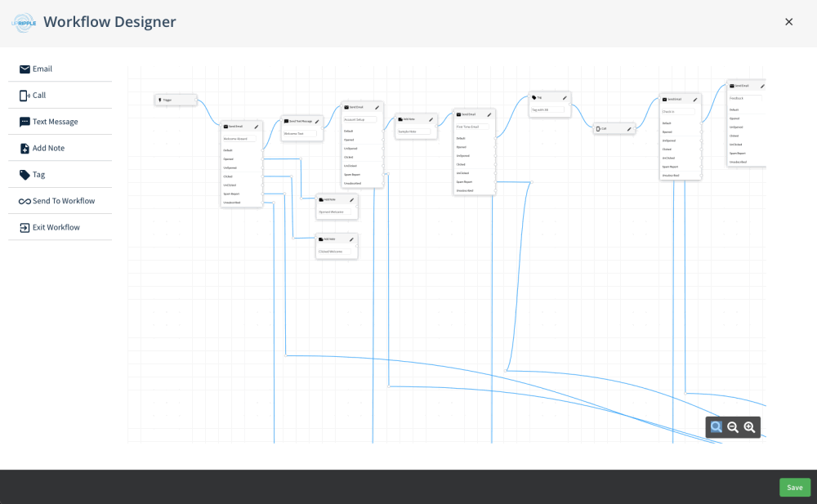Save the workflow

click(795, 488)
